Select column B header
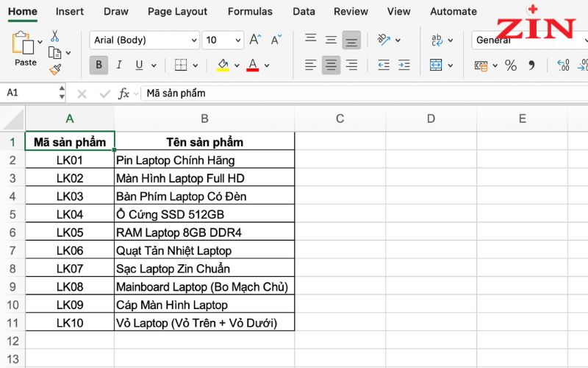 pyautogui.click(x=204, y=119)
